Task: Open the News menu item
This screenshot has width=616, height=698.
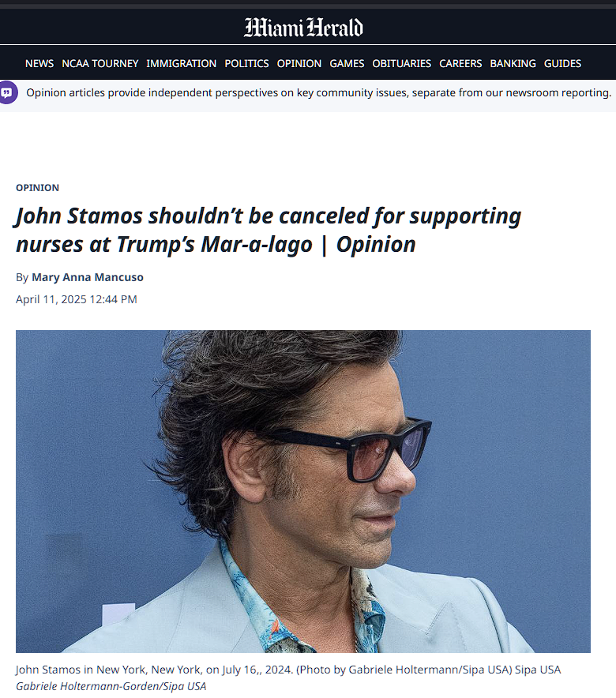Action: point(39,64)
